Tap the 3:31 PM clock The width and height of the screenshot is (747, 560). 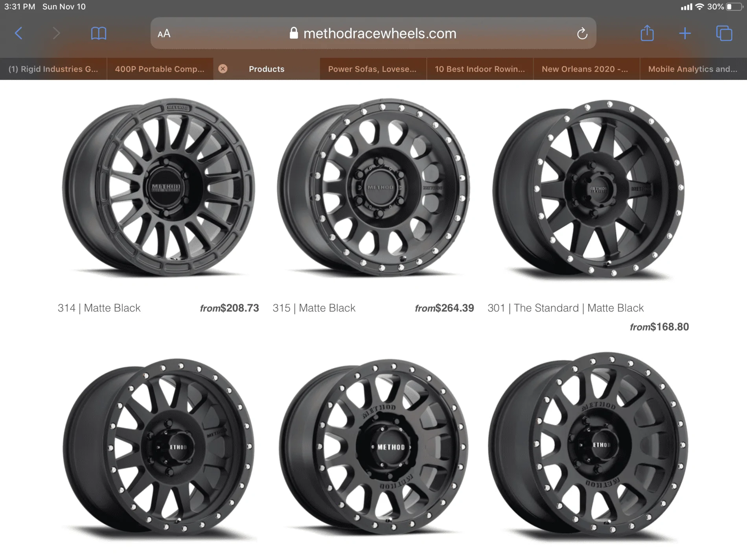(20, 7)
